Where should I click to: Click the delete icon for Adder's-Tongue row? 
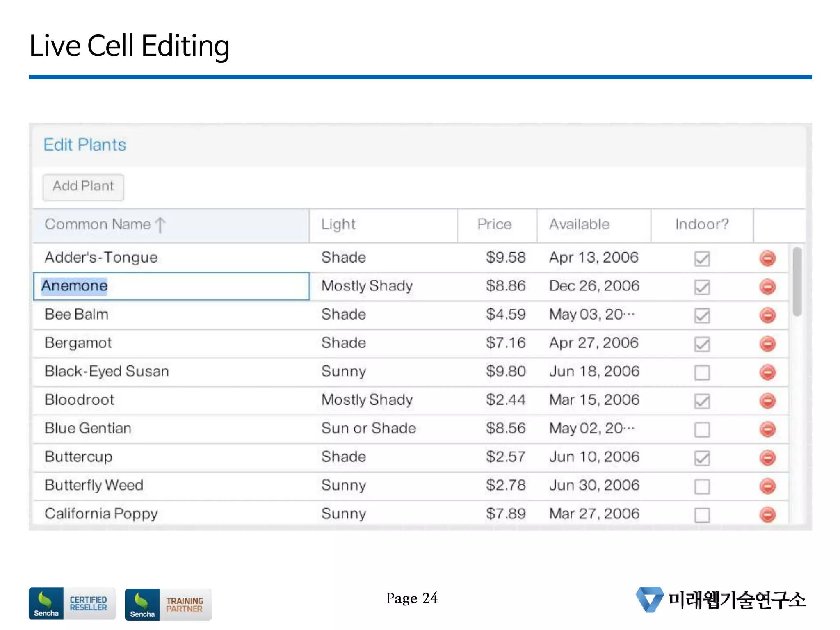point(767,258)
